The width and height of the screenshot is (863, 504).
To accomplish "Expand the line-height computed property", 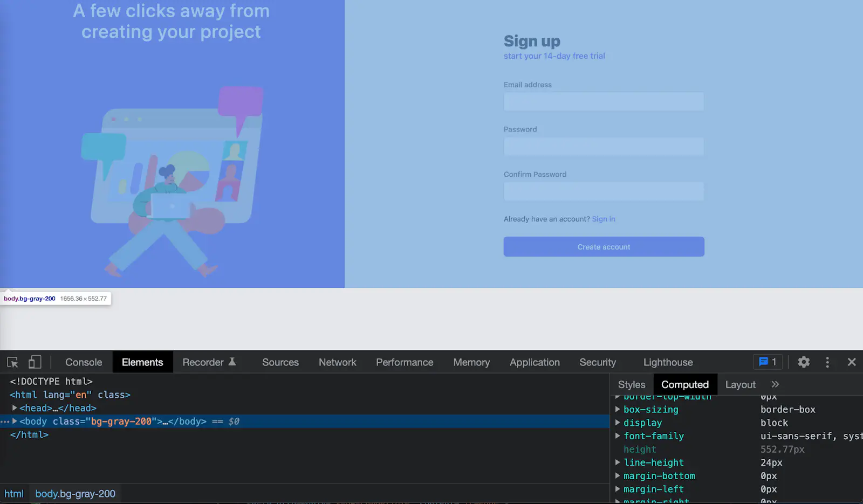I will 618,462.
